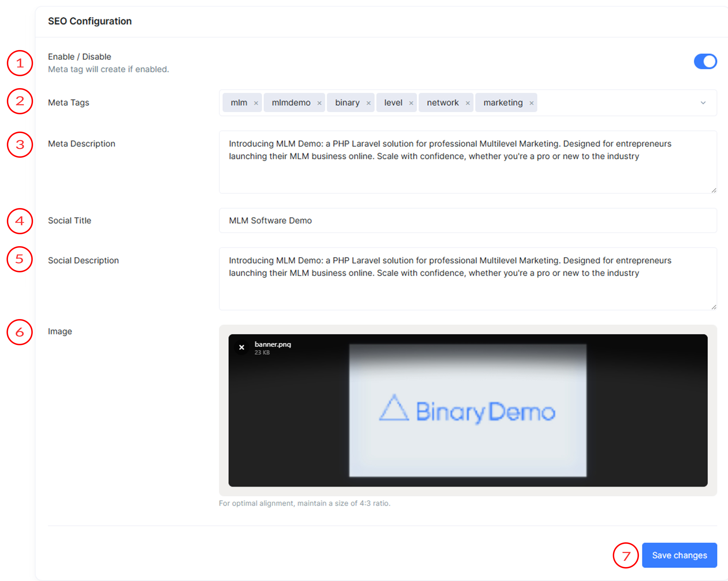Click the BinaryDemo banner preview image
Image resolution: width=728 pixels, height=581 pixels.
coord(467,410)
